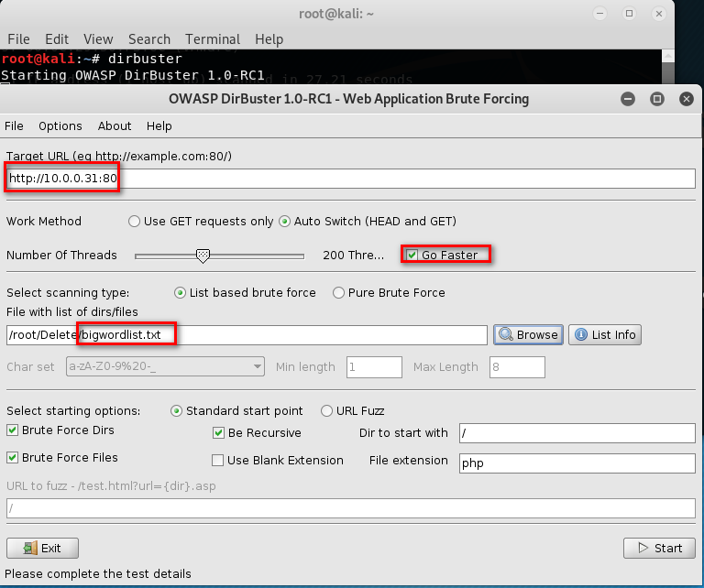Click the '200 Thre...' thread count text
This screenshot has height=588, width=704.
(353, 256)
